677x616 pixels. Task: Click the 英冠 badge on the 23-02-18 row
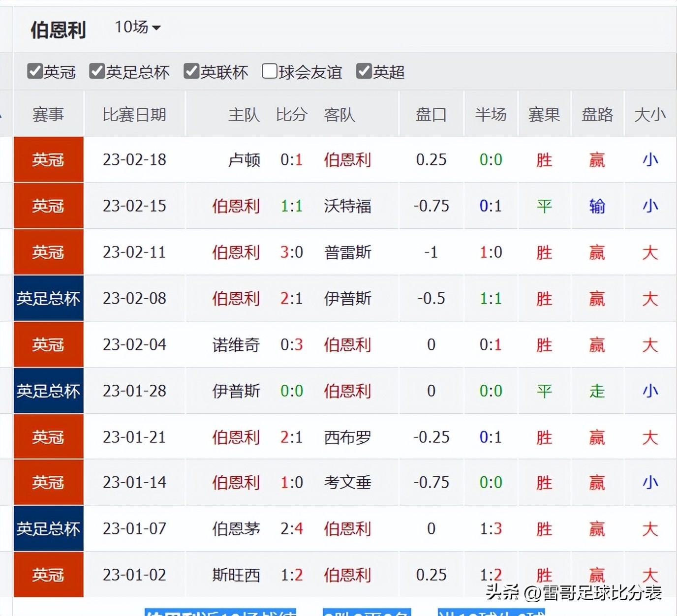coord(48,160)
